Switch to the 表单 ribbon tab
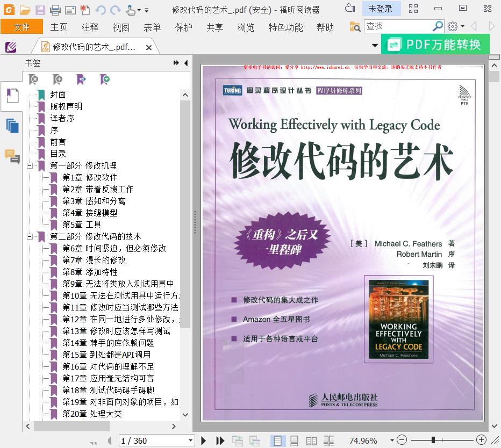 [x=152, y=27]
